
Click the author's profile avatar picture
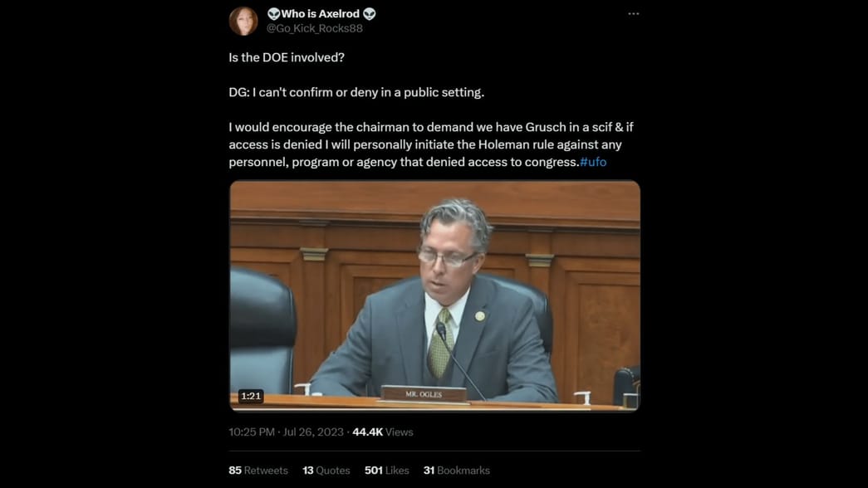(243, 21)
